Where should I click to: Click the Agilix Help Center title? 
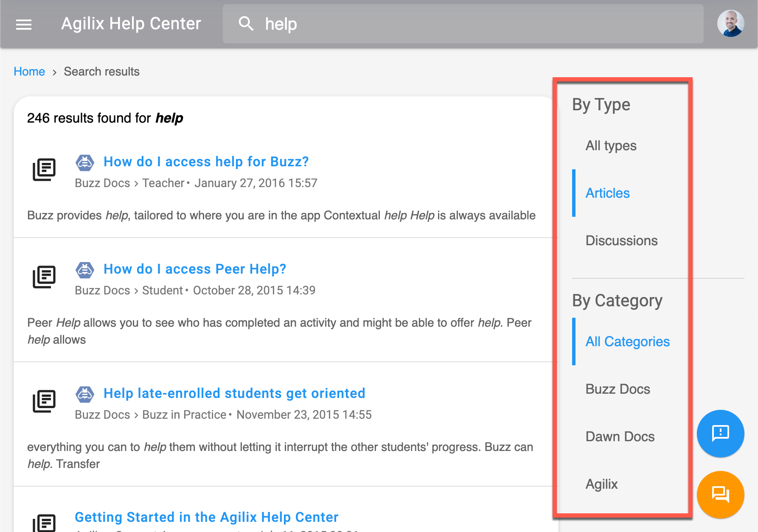[131, 24]
